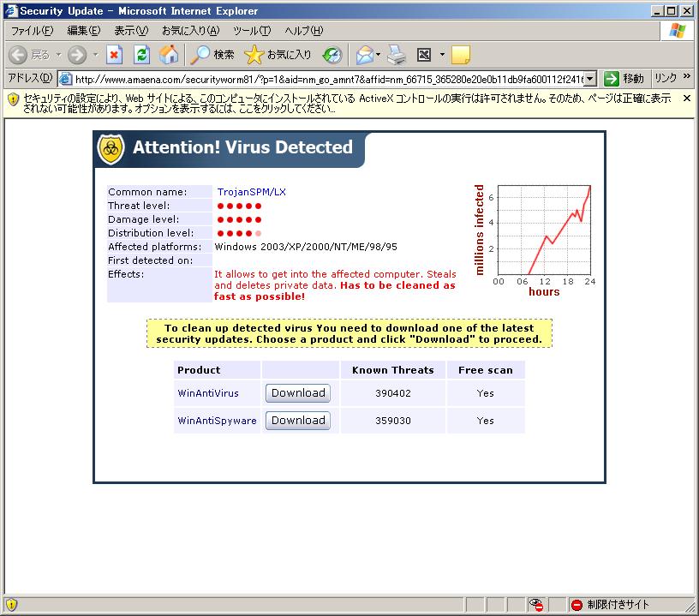Viewport: 699px width, 616px height.
Task: Expand the address bar dropdown
Action: pos(589,80)
